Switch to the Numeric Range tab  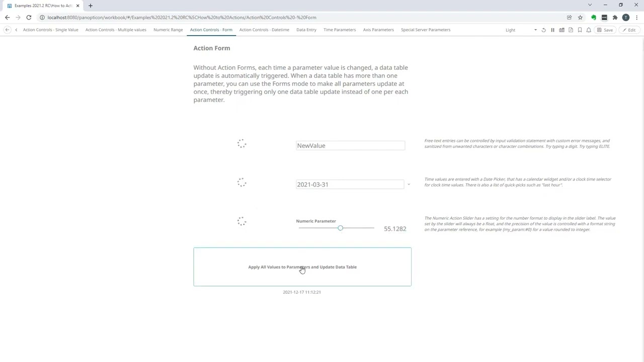(x=168, y=30)
